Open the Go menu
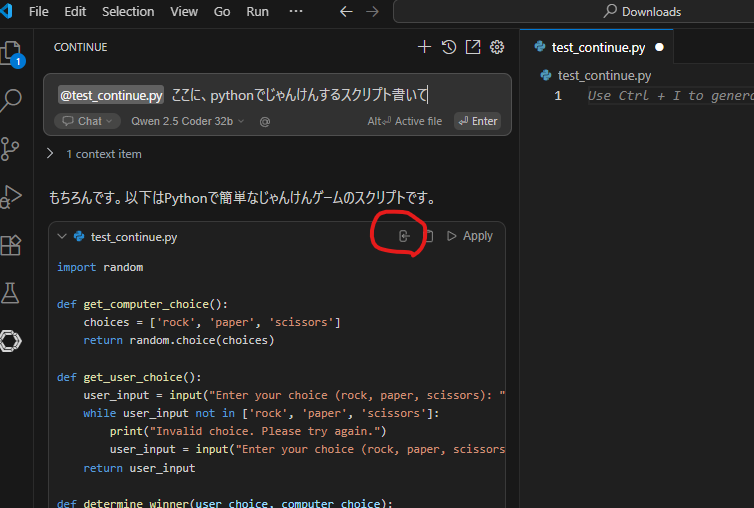 click(x=222, y=12)
